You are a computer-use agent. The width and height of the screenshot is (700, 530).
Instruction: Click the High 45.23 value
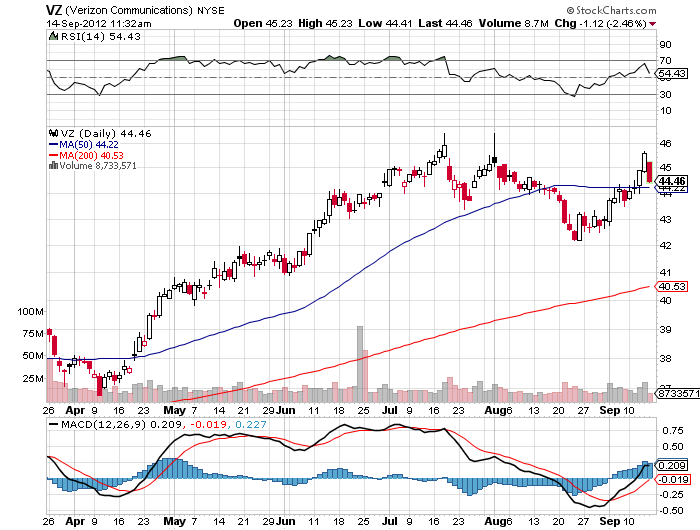(325, 23)
